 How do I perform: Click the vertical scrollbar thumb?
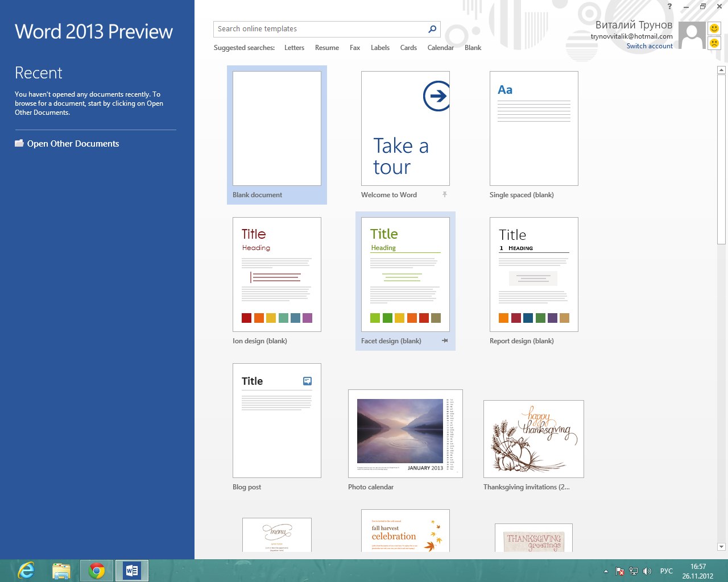click(721, 159)
